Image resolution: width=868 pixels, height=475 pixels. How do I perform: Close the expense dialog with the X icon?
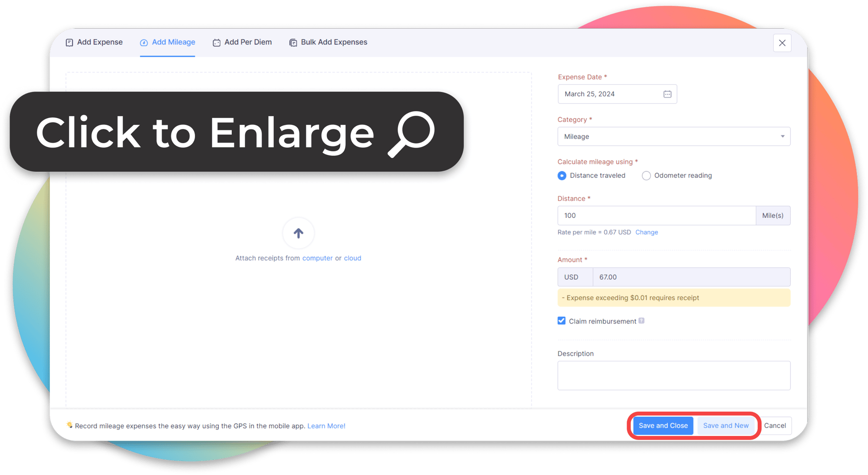point(782,43)
